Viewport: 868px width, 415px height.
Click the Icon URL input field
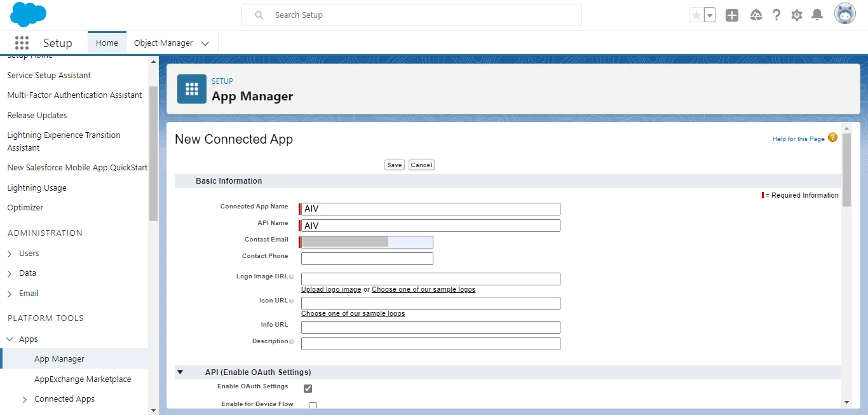pos(431,303)
